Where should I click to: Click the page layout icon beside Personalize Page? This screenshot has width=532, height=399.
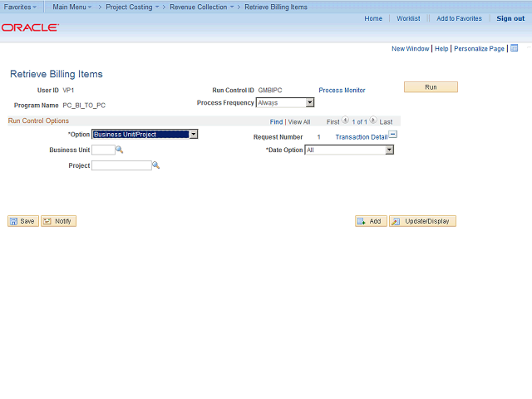[x=515, y=48]
